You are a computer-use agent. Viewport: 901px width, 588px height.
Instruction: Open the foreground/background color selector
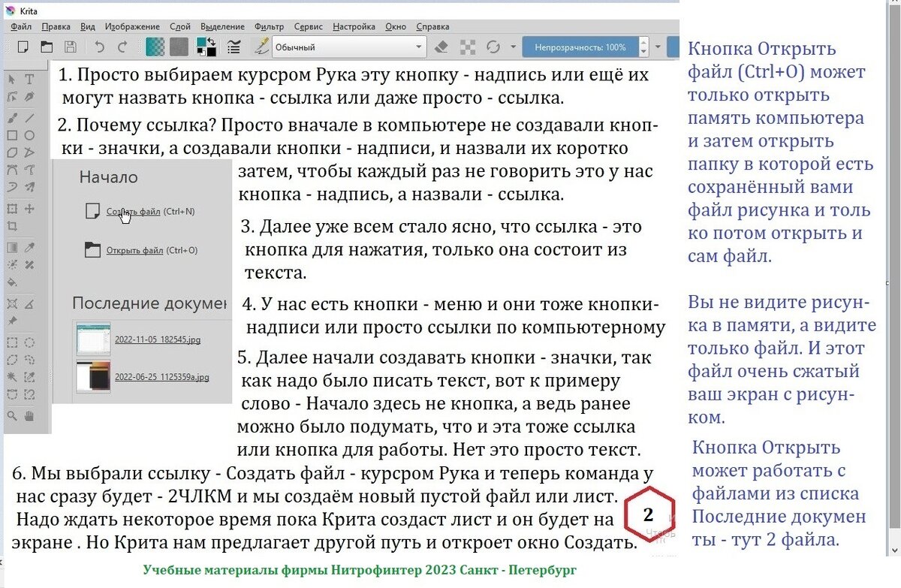pos(206,47)
